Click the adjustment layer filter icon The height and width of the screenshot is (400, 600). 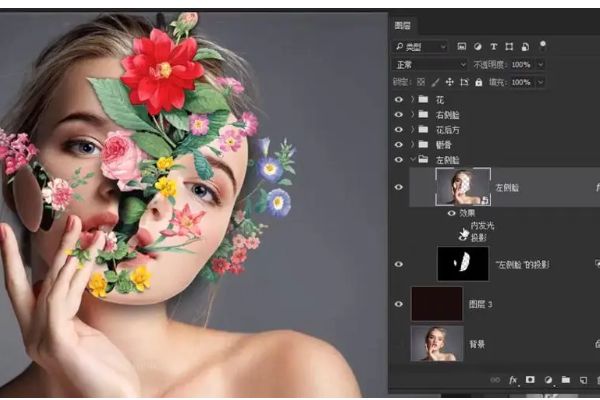click(x=477, y=46)
